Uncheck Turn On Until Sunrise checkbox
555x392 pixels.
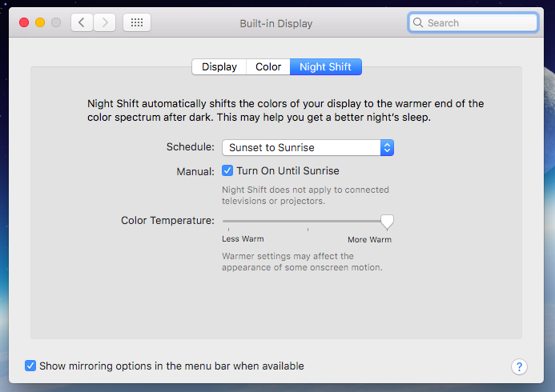(227, 170)
